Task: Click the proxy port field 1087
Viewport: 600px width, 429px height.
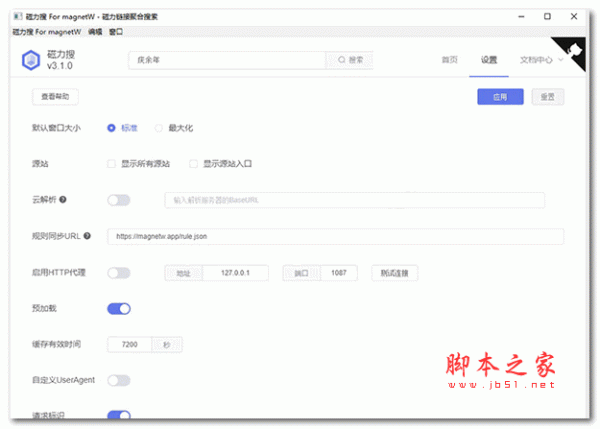Action: point(339,273)
